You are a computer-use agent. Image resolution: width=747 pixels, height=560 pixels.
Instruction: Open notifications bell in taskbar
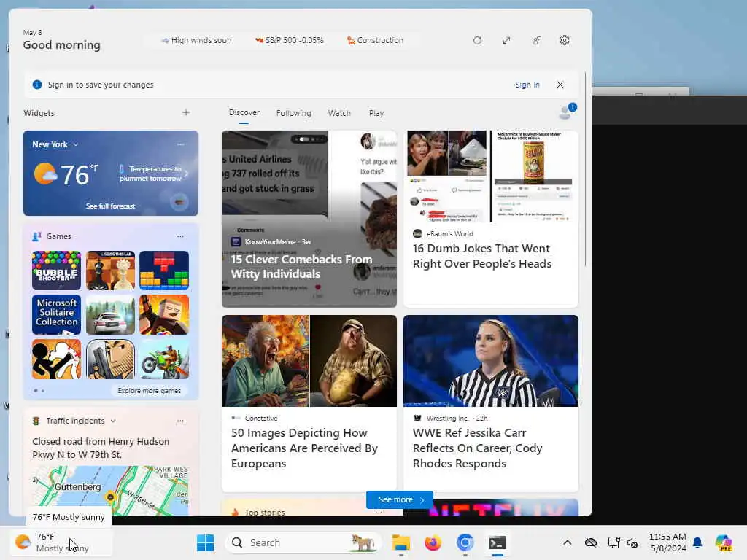pos(697,542)
